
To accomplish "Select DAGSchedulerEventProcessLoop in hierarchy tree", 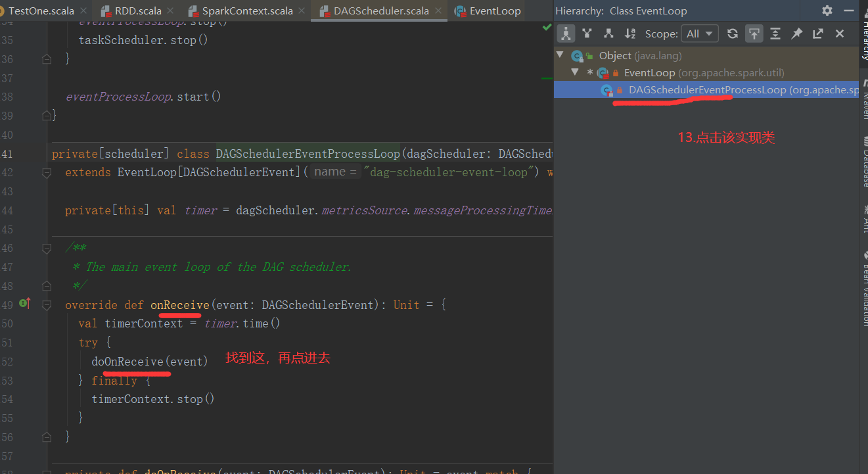I will [706, 89].
